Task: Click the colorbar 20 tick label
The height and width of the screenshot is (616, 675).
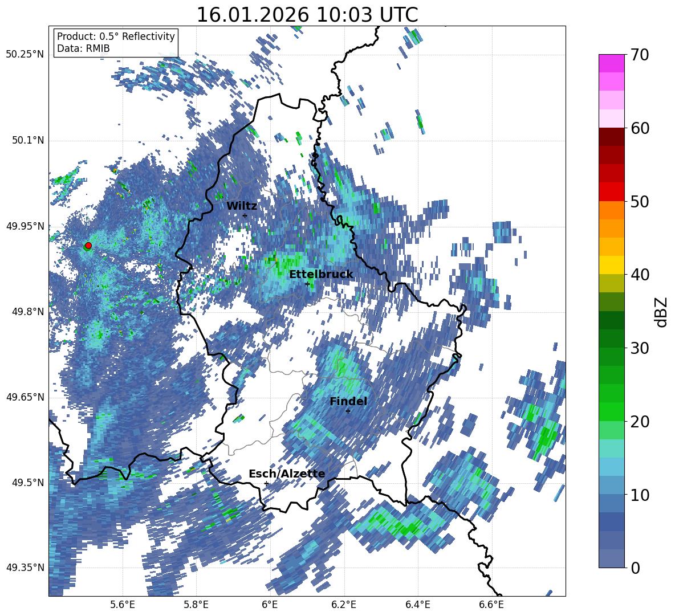Action: point(640,421)
